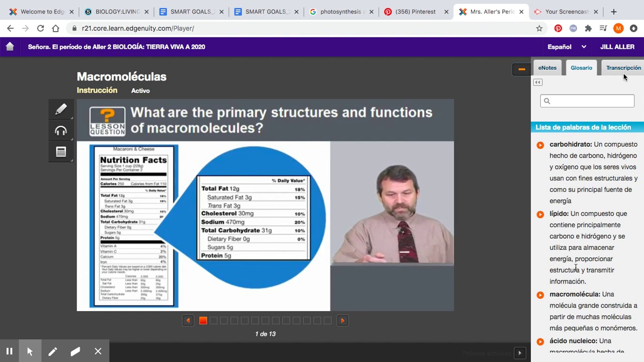Jump to the last slide marker square
Image resolution: width=644 pixels, height=362 pixels.
pyautogui.click(x=328, y=320)
